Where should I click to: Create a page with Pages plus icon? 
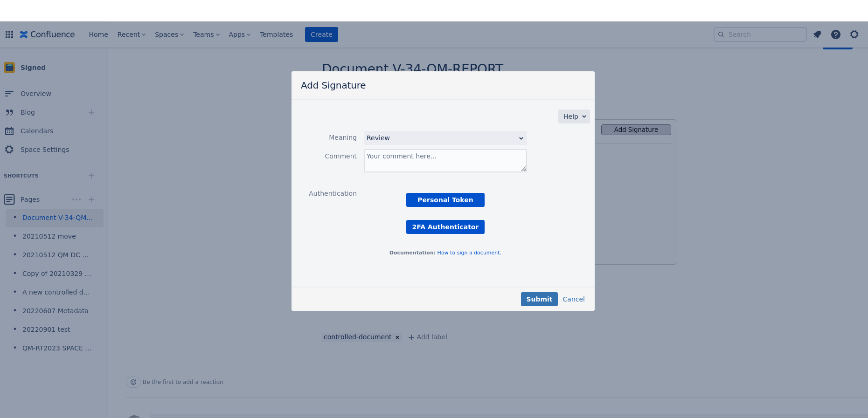91,199
